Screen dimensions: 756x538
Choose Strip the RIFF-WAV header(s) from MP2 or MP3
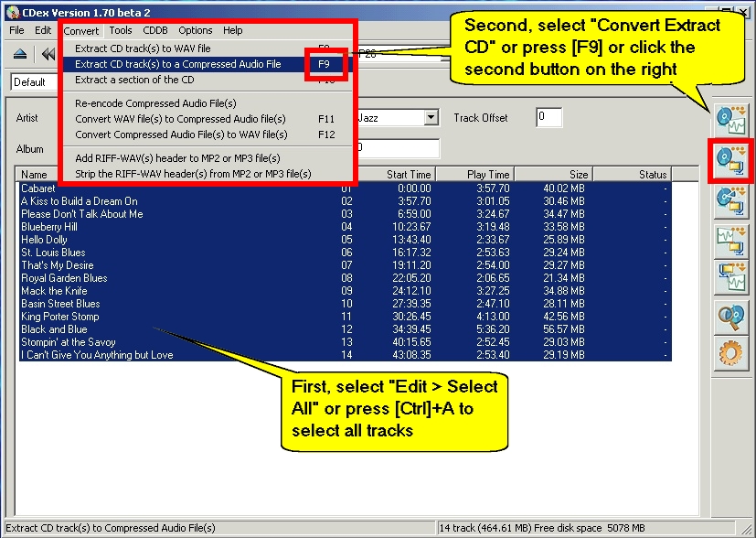207,174
